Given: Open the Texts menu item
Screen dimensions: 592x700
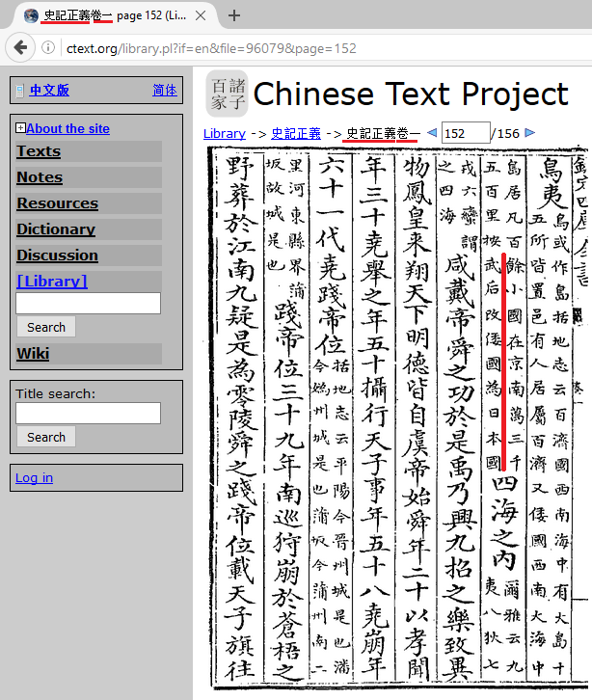Looking at the screenshot, I should (39, 151).
